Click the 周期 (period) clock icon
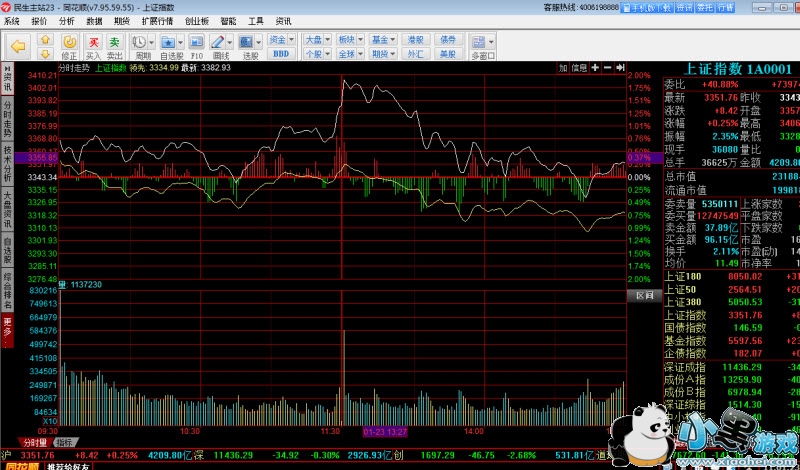 pyautogui.click(x=140, y=46)
